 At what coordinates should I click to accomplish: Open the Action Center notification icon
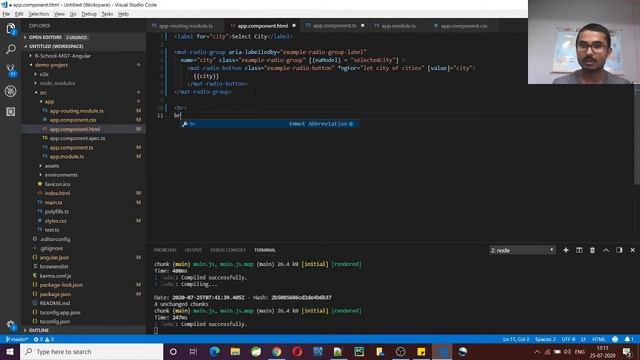[628, 351]
